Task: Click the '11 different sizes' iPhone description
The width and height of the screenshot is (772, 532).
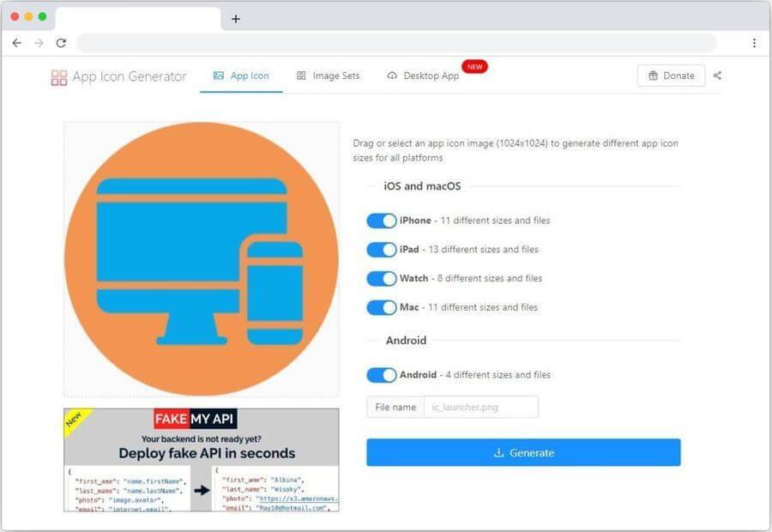Action: tap(495, 221)
